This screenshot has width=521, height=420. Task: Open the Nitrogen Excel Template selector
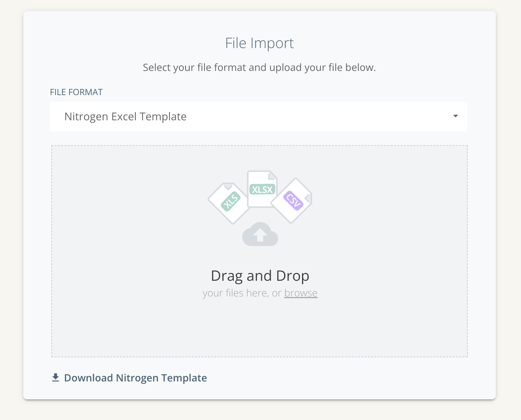point(126,117)
